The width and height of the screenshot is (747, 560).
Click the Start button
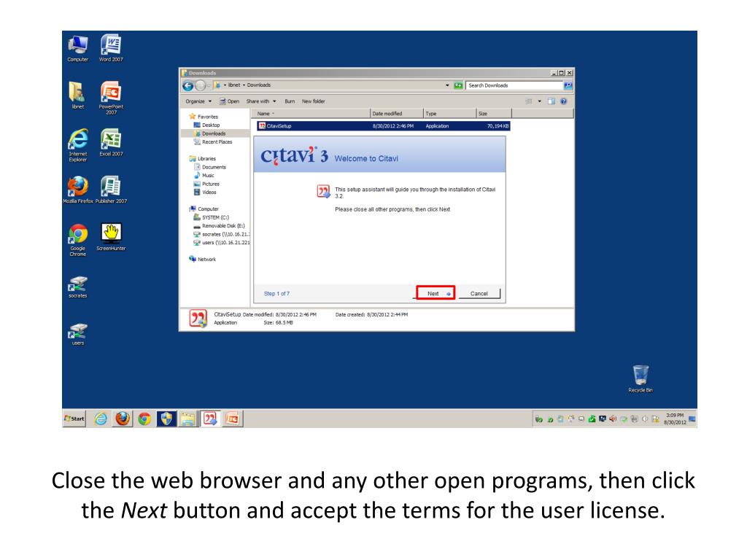(74, 419)
